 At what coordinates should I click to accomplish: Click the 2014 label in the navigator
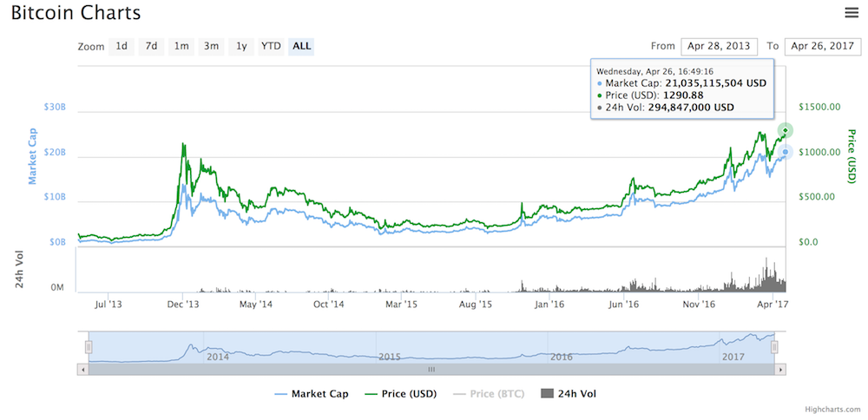pos(218,358)
